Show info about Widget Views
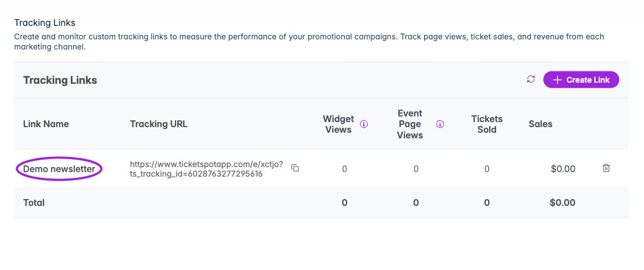The image size is (644, 270). [364, 124]
